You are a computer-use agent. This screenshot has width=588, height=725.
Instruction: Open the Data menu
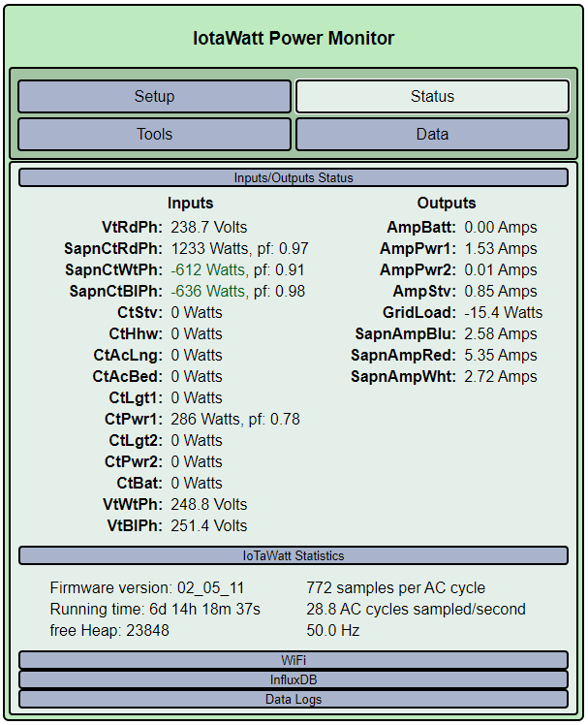coord(432,134)
